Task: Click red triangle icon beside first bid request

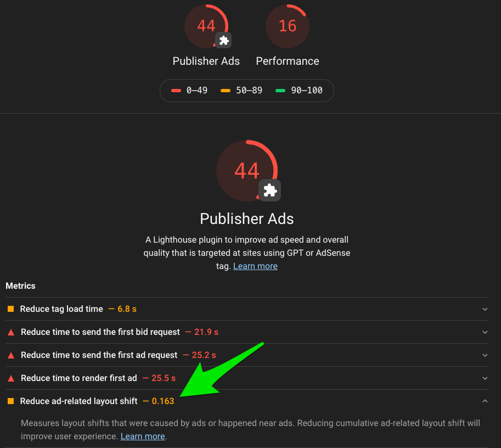Action: pyautogui.click(x=11, y=332)
